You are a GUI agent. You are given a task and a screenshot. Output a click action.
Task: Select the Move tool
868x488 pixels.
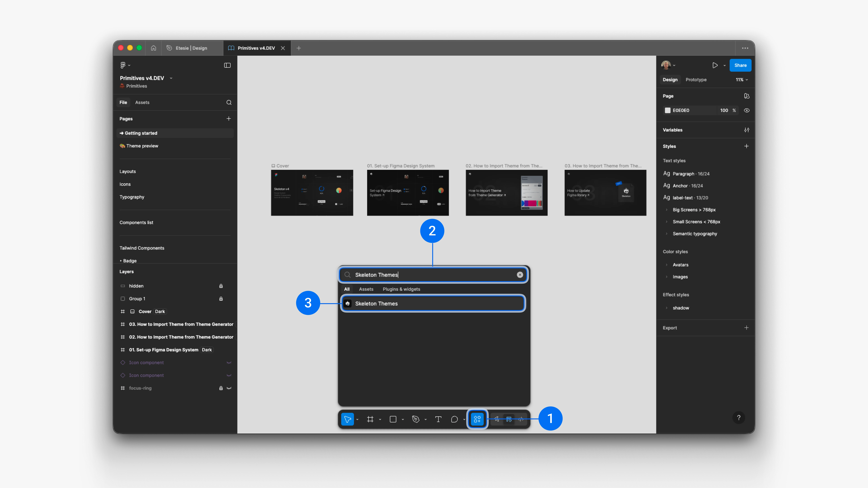tap(347, 419)
